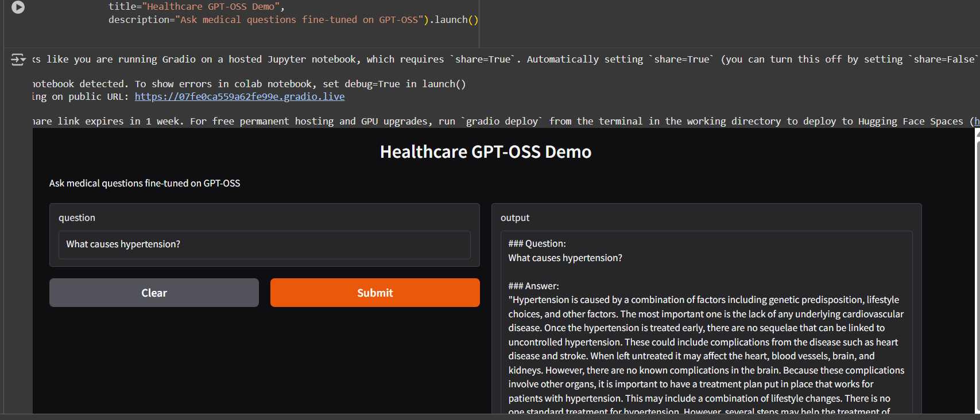
Task: Click the 'Ask medical questions fine-tuned on GPT-OSS' description
Action: tap(145, 183)
